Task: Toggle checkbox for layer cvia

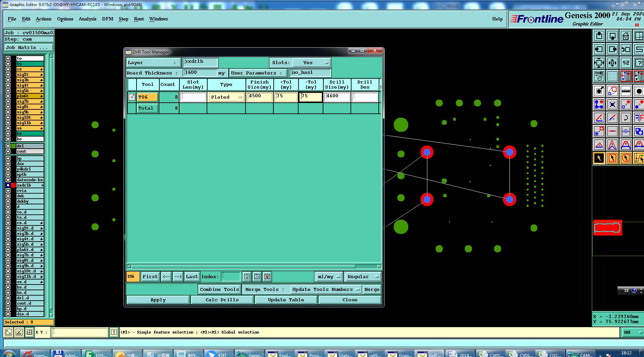Action: click(8, 191)
